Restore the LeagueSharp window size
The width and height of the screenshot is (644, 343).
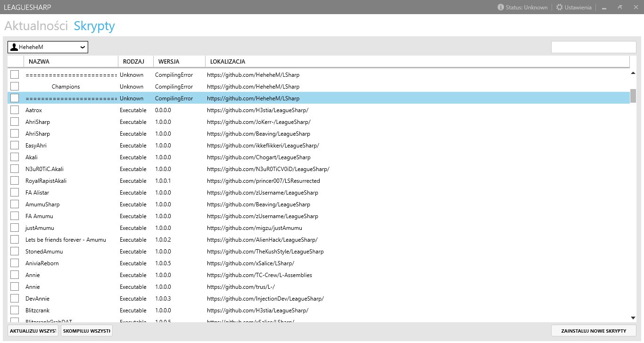620,7
